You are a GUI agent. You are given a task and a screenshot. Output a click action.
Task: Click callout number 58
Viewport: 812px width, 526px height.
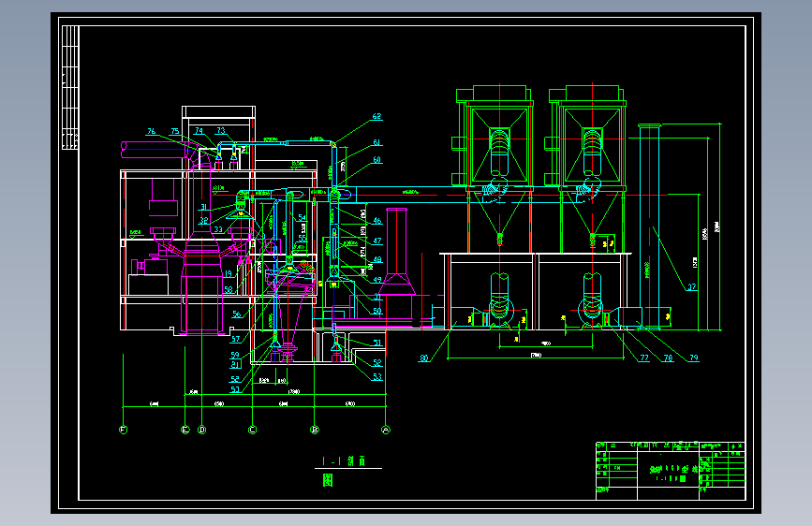click(x=229, y=289)
